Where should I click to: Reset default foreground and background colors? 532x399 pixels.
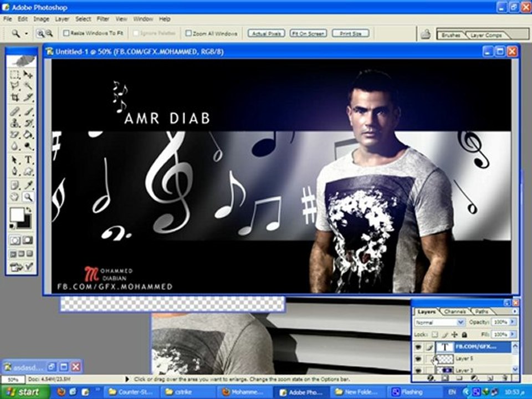pyautogui.click(x=12, y=226)
